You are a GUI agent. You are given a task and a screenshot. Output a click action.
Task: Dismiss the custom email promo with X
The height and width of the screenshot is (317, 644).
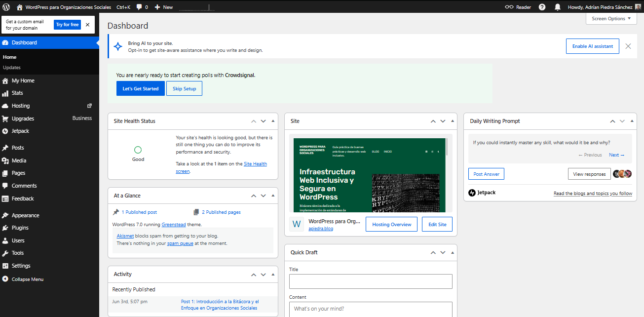(x=87, y=25)
